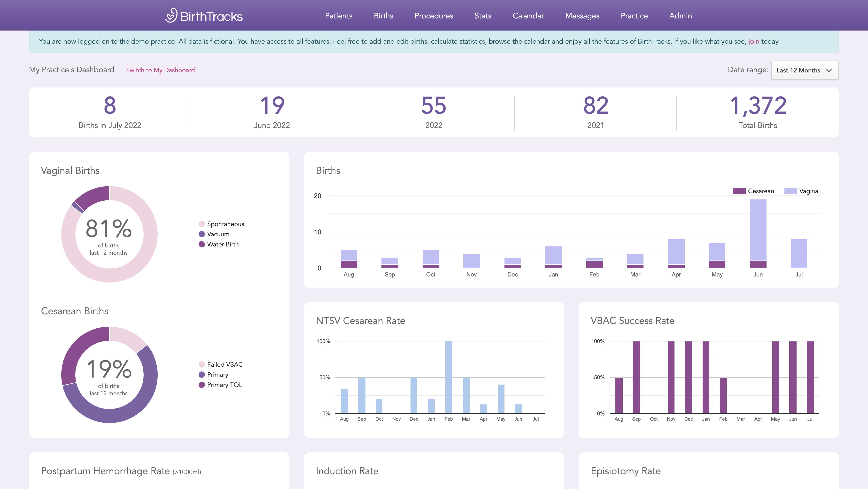The height and width of the screenshot is (489, 868).
Task: Click the Water Birth legend dot
Action: tap(201, 244)
